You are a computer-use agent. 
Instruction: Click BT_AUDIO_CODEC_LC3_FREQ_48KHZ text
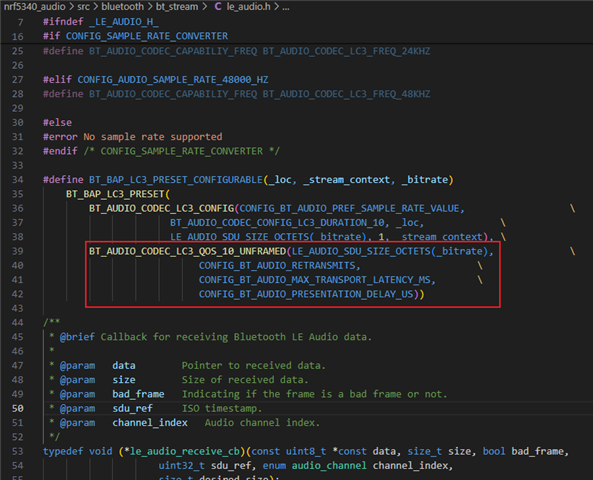click(x=346, y=94)
